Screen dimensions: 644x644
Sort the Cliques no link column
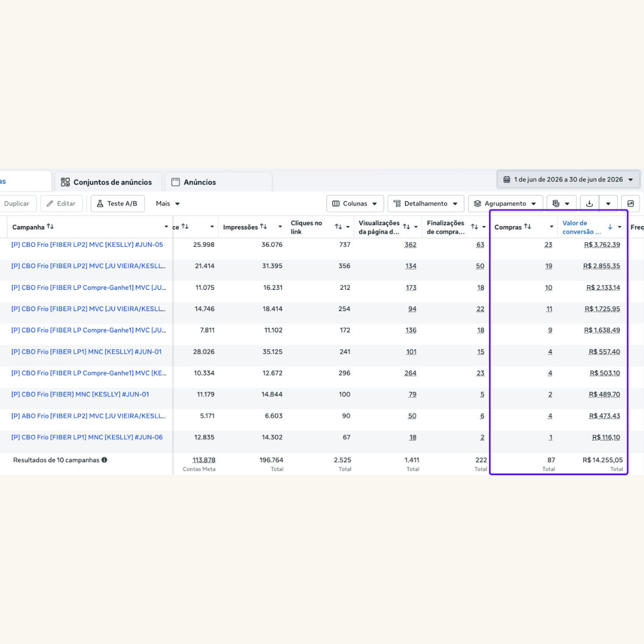pos(339,227)
